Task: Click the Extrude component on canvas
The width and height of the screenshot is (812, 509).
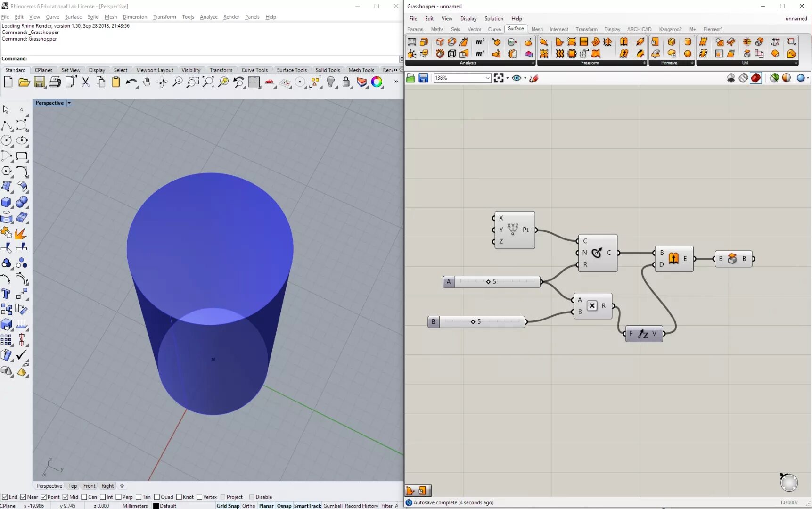Action: [674, 258]
